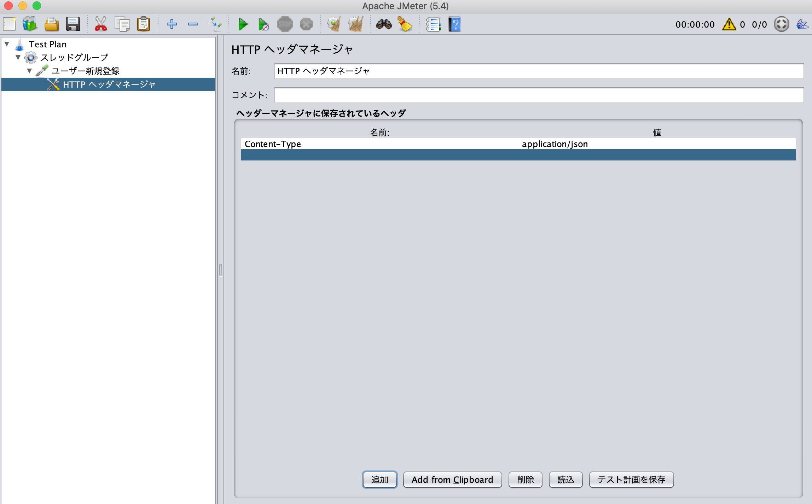This screenshot has height=504, width=812.
Task: Open the Function Helper list icon
Action: (433, 24)
